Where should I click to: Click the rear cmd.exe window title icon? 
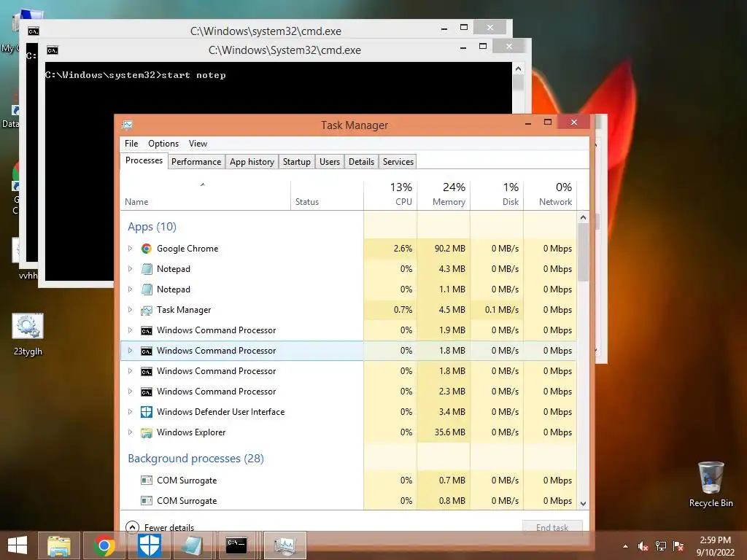(x=34, y=31)
